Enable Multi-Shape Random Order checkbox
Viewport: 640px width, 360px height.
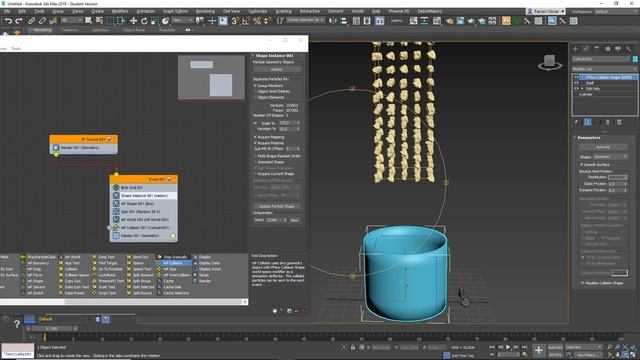click(256, 156)
